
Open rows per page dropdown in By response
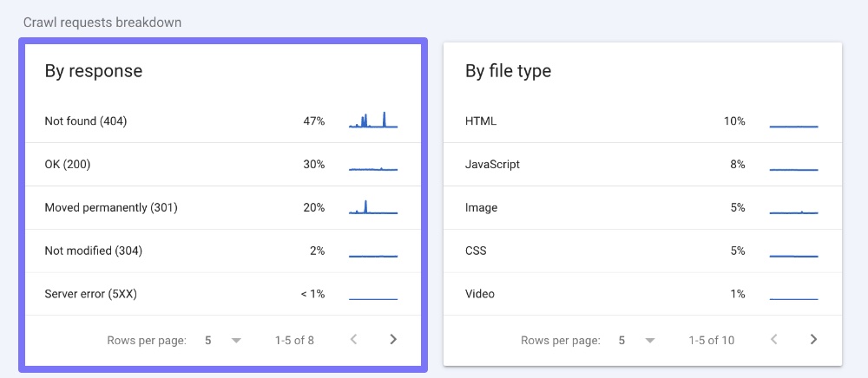[x=223, y=341]
